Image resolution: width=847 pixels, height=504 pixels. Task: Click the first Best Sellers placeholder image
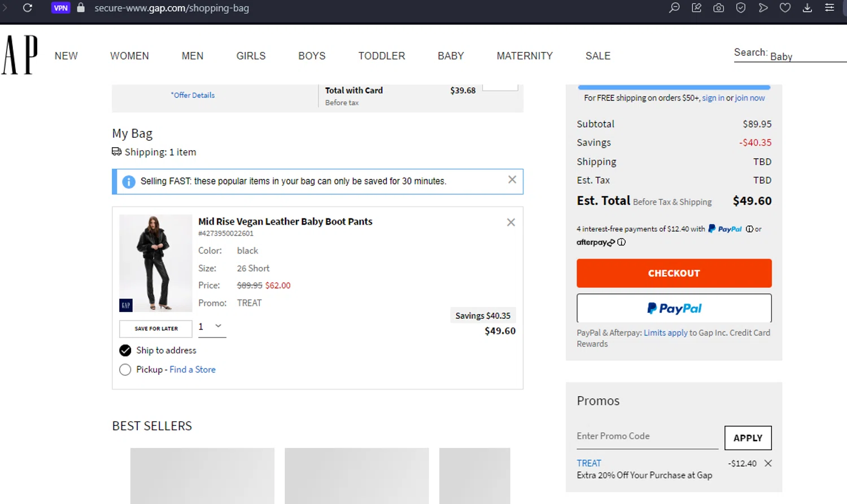pyautogui.click(x=202, y=476)
